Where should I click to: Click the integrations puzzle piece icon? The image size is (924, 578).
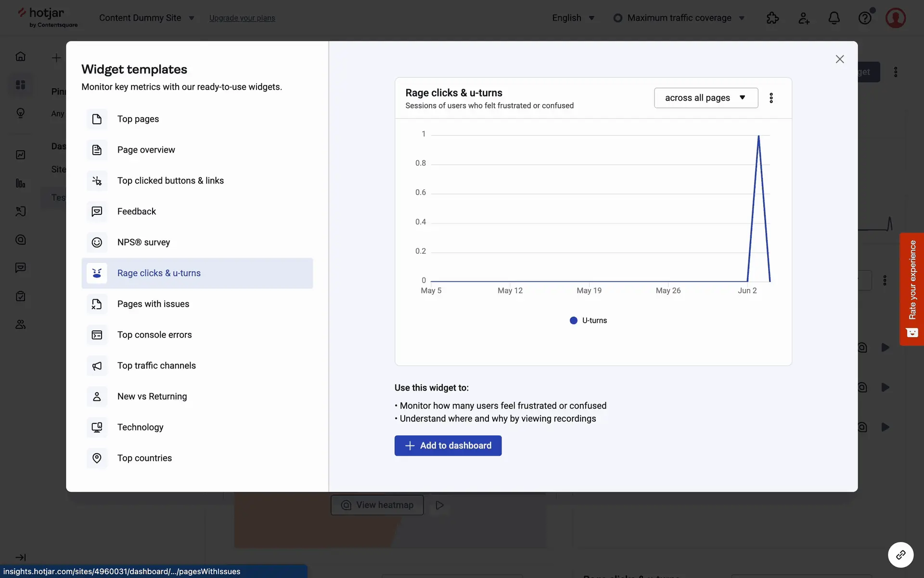click(772, 18)
